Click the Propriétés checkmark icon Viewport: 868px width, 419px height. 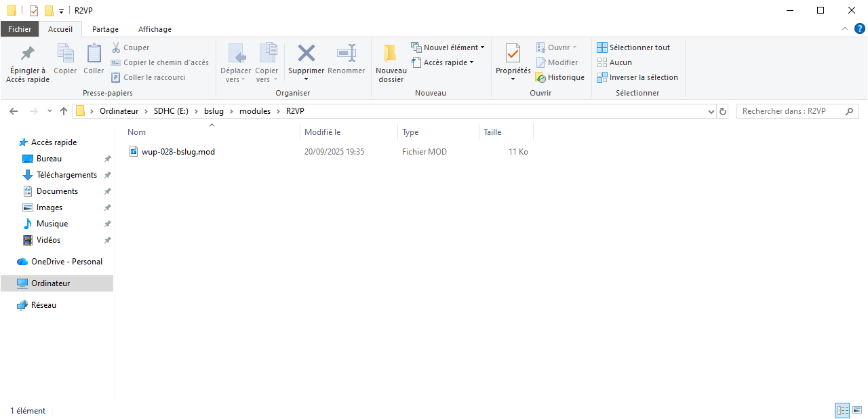513,53
